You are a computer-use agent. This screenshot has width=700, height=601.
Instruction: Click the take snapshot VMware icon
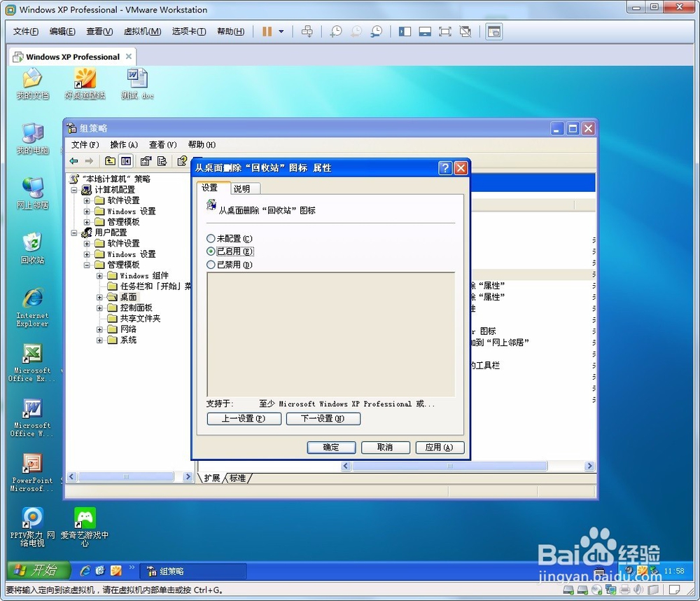coord(336,32)
